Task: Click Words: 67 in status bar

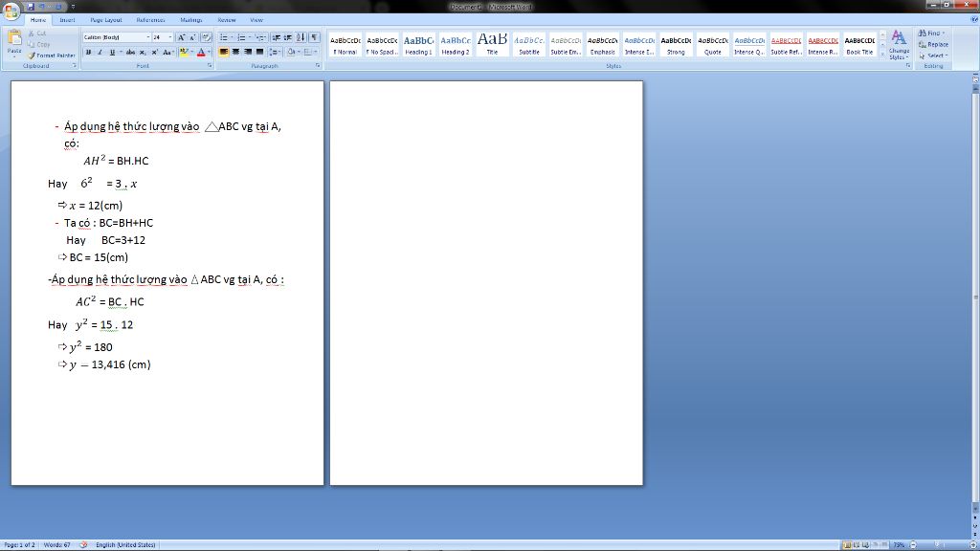Action: pyautogui.click(x=56, y=544)
